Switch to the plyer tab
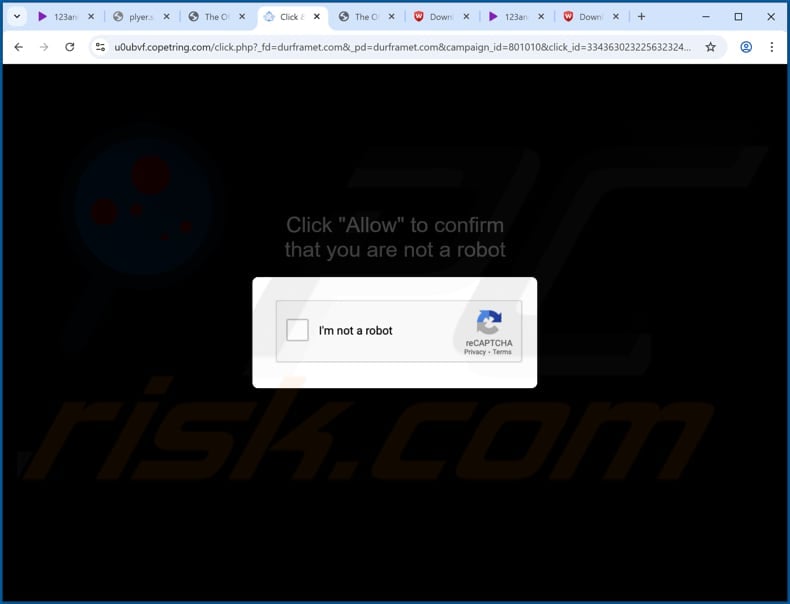This screenshot has height=604, width=790. point(134,17)
